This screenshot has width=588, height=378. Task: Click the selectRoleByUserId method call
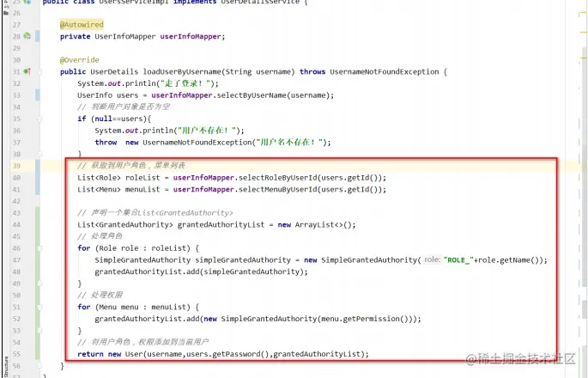point(278,178)
